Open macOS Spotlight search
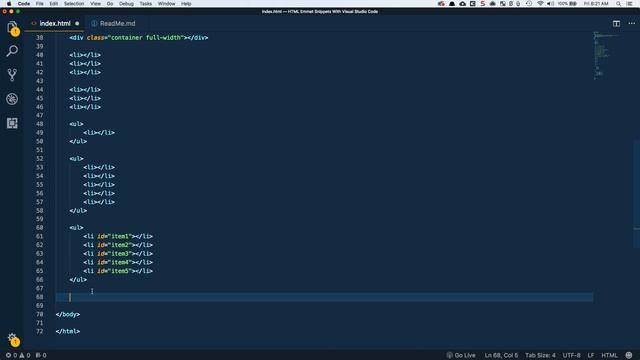The width and height of the screenshot is (640, 360). click(x=618, y=4)
